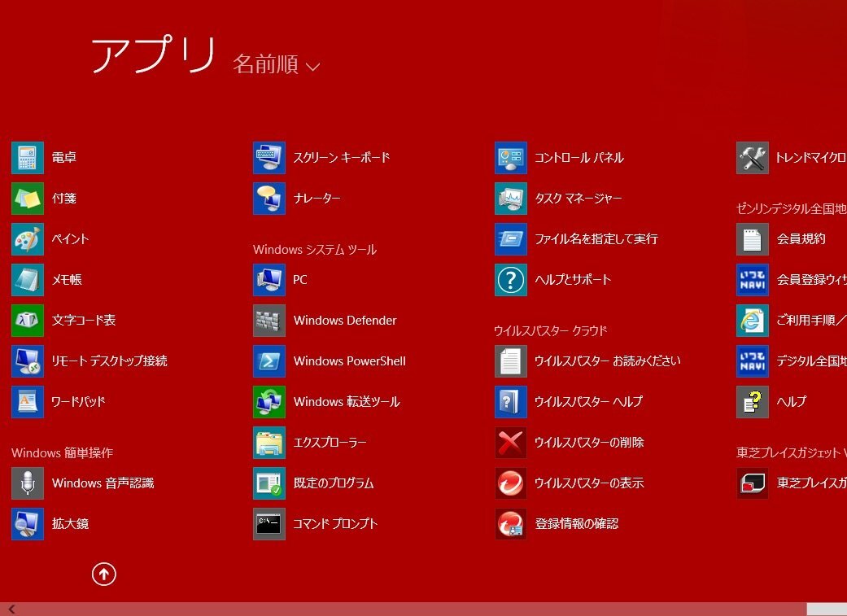Open the PC computer icon

pyautogui.click(x=269, y=280)
